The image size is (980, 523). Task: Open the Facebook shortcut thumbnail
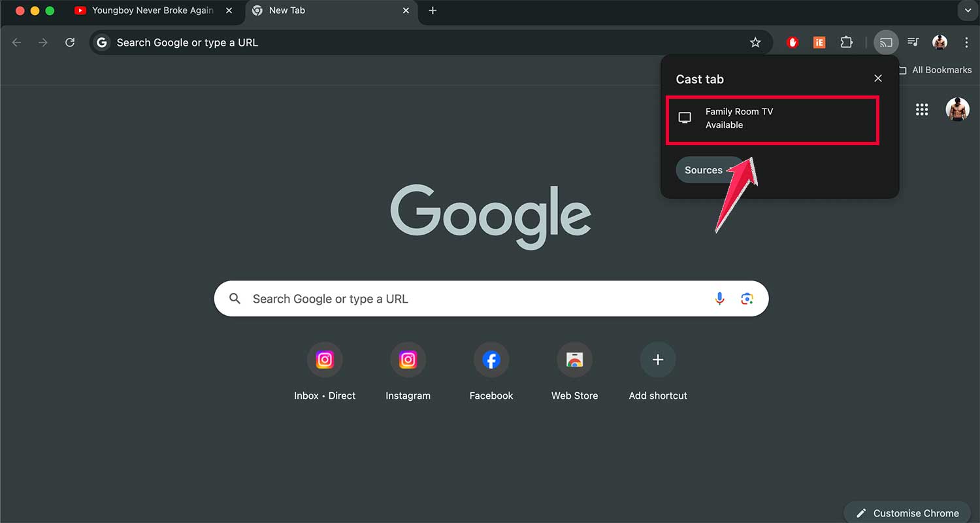tap(491, 359)
